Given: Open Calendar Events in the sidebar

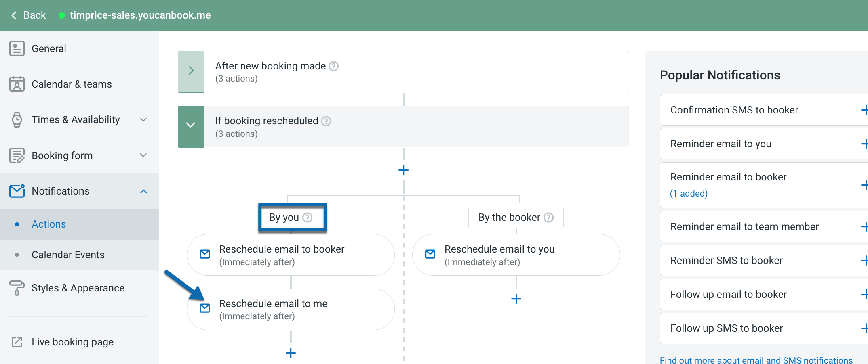Looking at the screenshot, I should [x=68, y=254].
